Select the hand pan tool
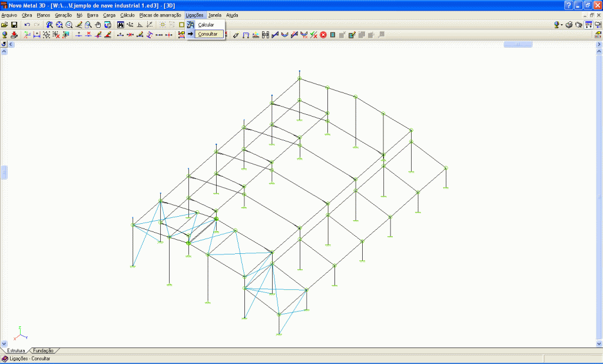Viewport: 603px width, 364px height. [98, 25]
